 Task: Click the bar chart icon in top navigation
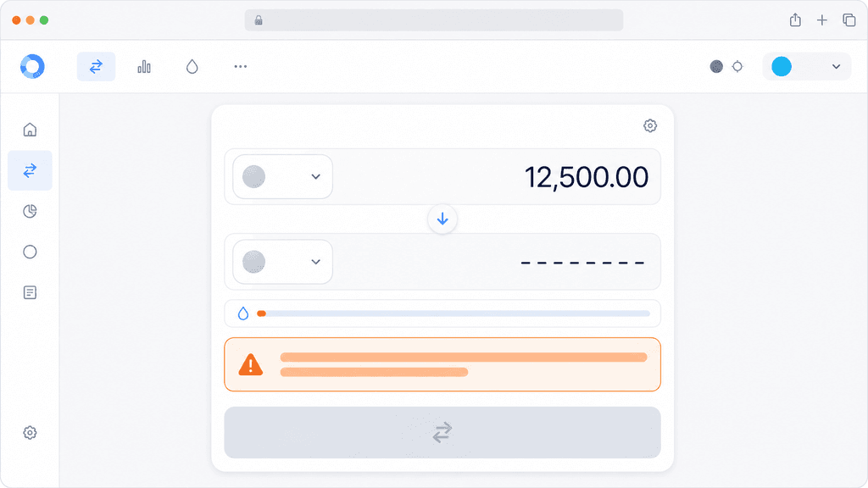(144, 66)
